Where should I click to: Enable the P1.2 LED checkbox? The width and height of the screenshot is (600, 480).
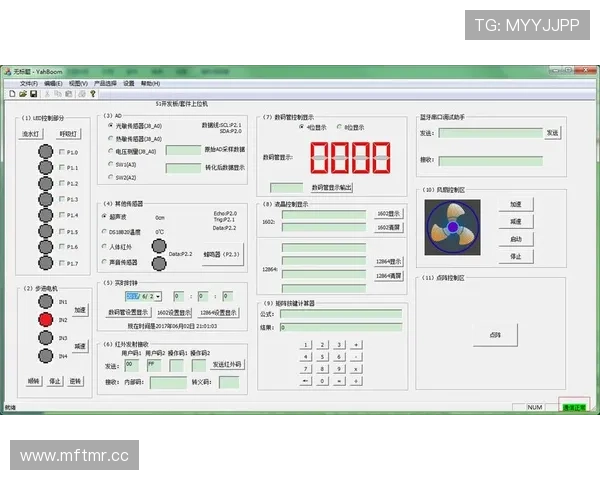click(61, 184)
